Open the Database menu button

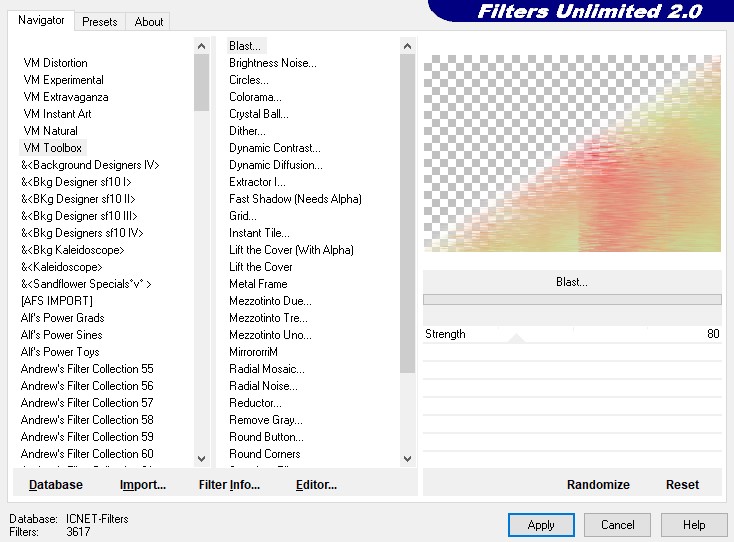coord(56,484)
